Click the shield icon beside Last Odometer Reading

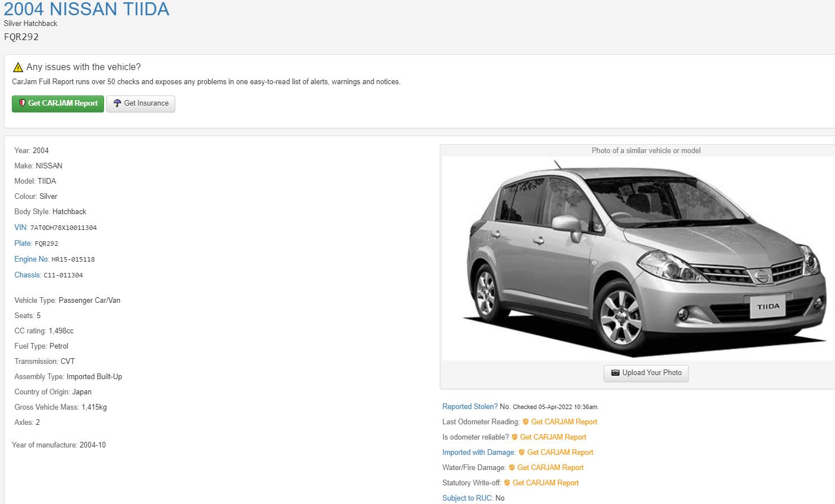pyautogui.click(x=525, y=422)
